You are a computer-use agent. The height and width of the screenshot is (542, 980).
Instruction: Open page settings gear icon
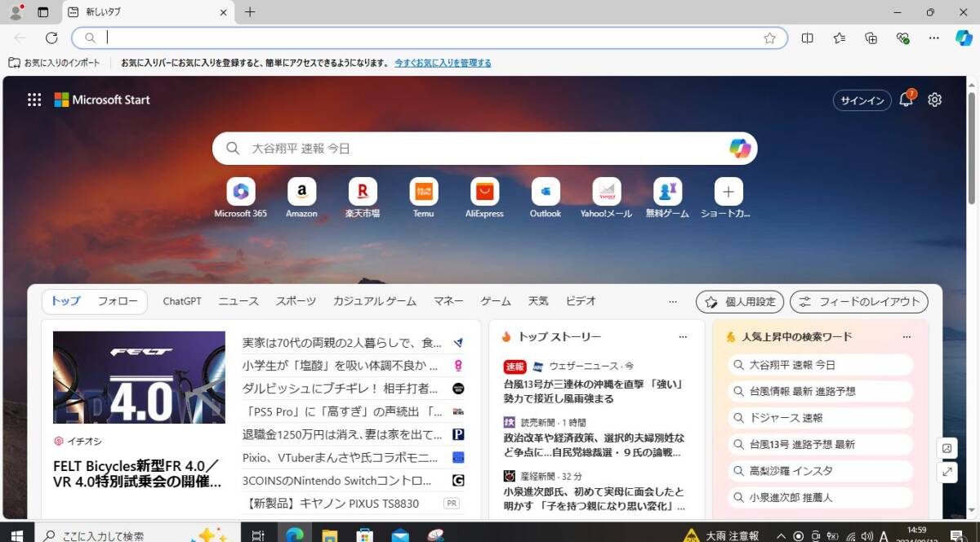[935, 100]
